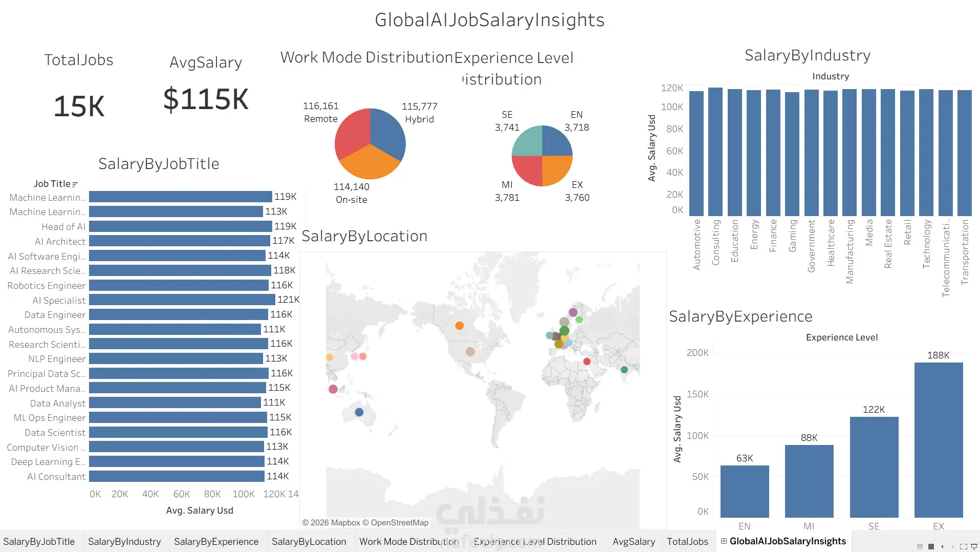Go to previous sheet with left arrow
The width and height of the screenshot is (980, 552).
(x=942, y=546)
